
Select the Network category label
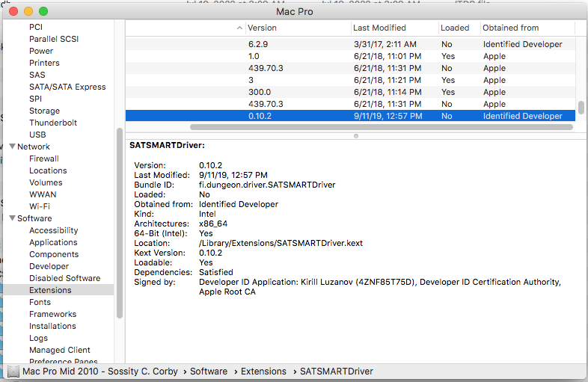(x=34, y=147)
